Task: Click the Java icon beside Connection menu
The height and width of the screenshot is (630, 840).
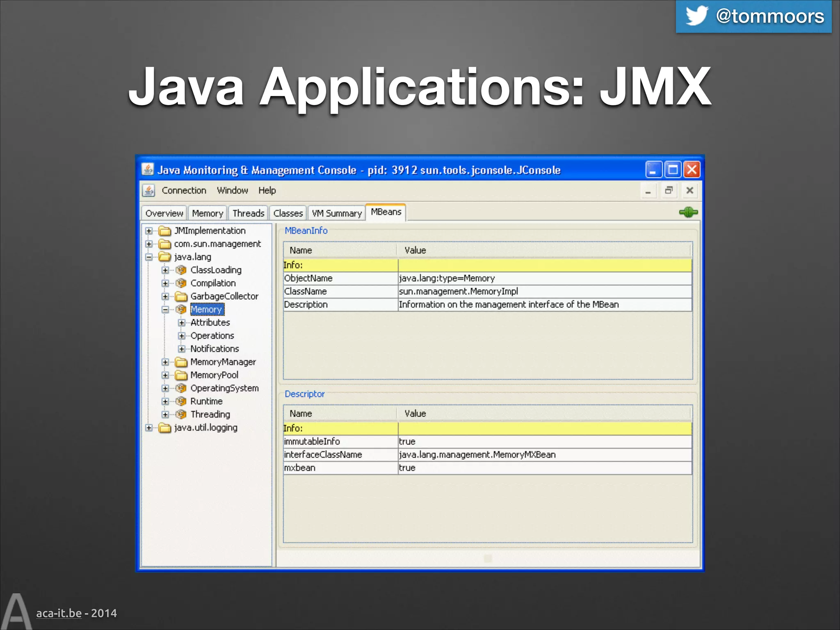Action: tap(148, 190)
